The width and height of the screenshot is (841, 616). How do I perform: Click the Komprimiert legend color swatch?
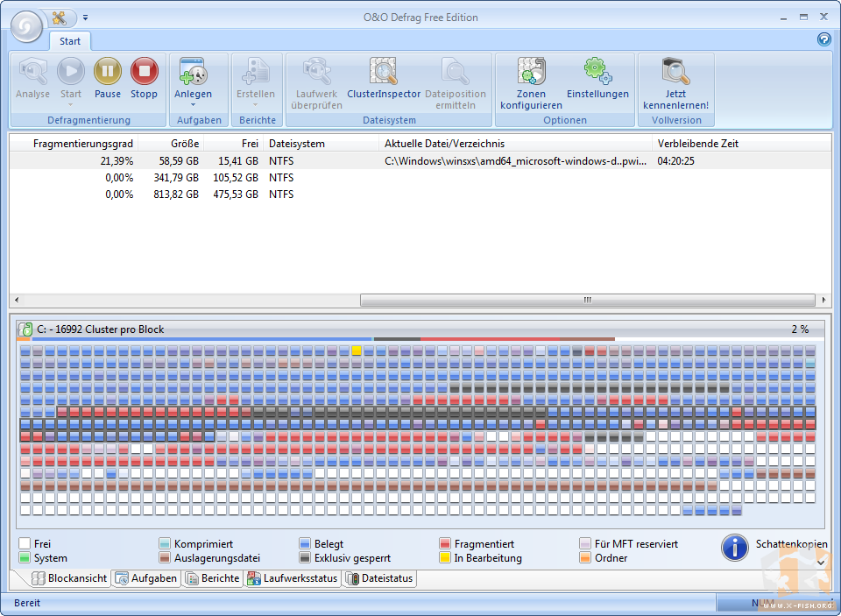(x=165, y=543)
